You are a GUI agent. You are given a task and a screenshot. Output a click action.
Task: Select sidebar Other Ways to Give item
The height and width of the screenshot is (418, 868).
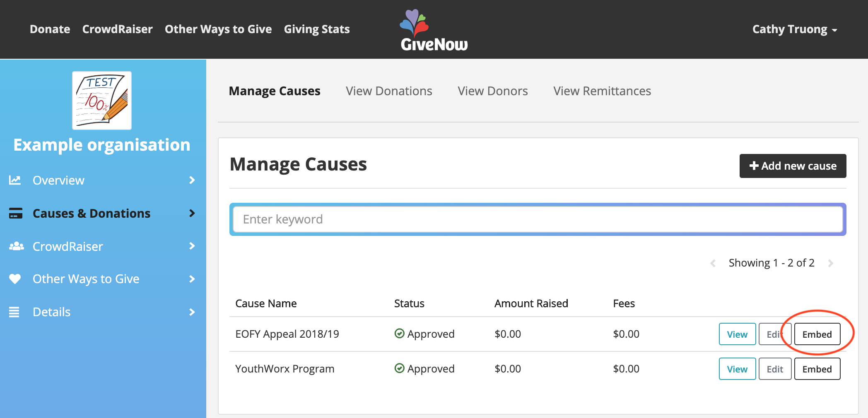click(102, 279)
